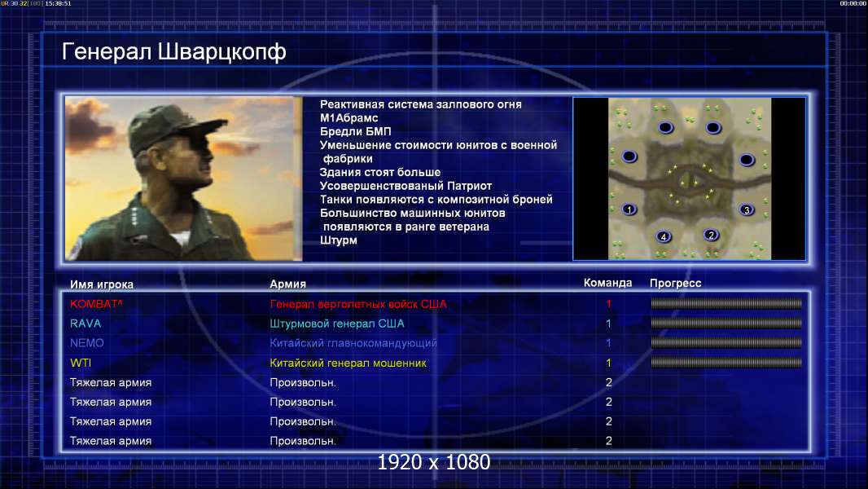Image resolution: width=868 pixels, height=489 pixels.
Task: Select player name "KOMBAT^"
Action: (x=96, y=303)
